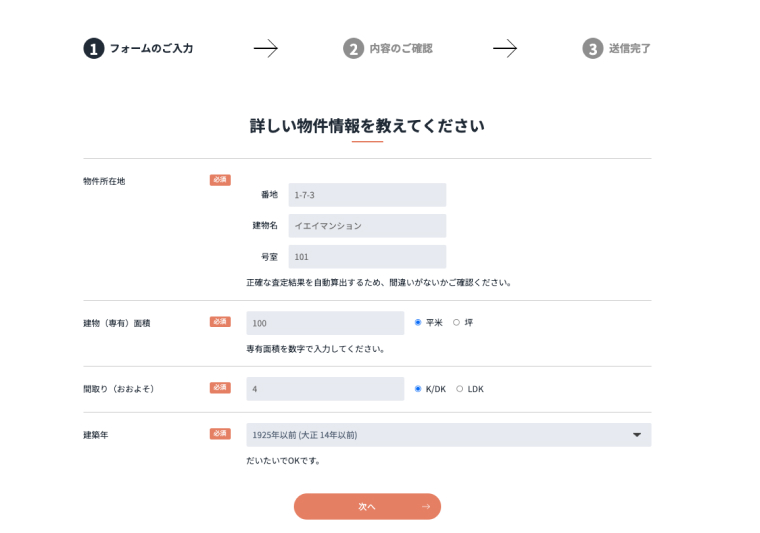Image resolution: width=760 pixels, height=533 pixels.
Task: Click the 番地 input field showing 1-7-3
Action: tap(367, 195)
